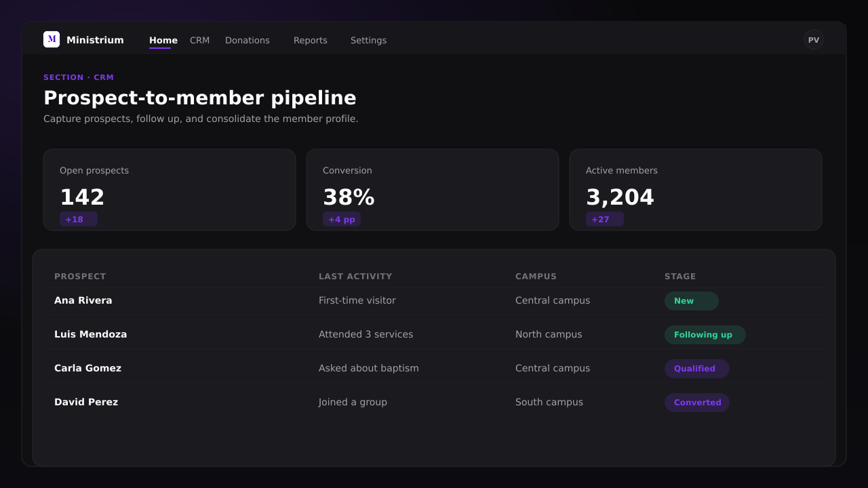Click the Attended 3 services activity
This screenshot has height=488, width=868.
366,334
